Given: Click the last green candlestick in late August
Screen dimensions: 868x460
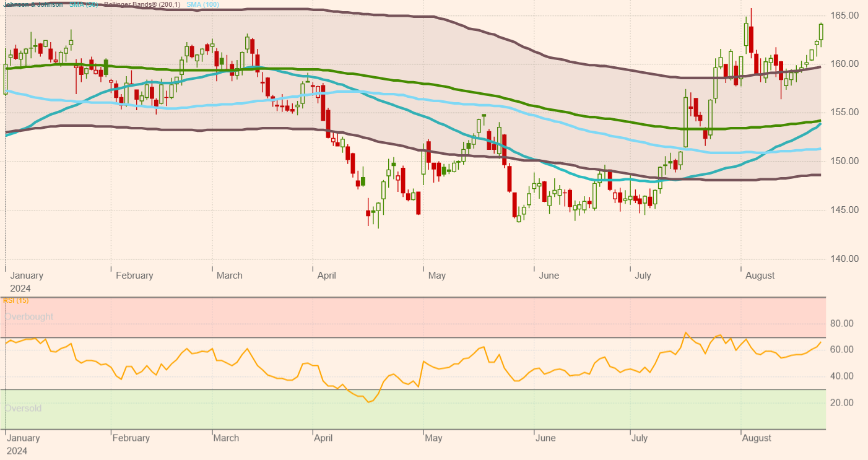Looking at the screenshot, I should pos(821,32).
